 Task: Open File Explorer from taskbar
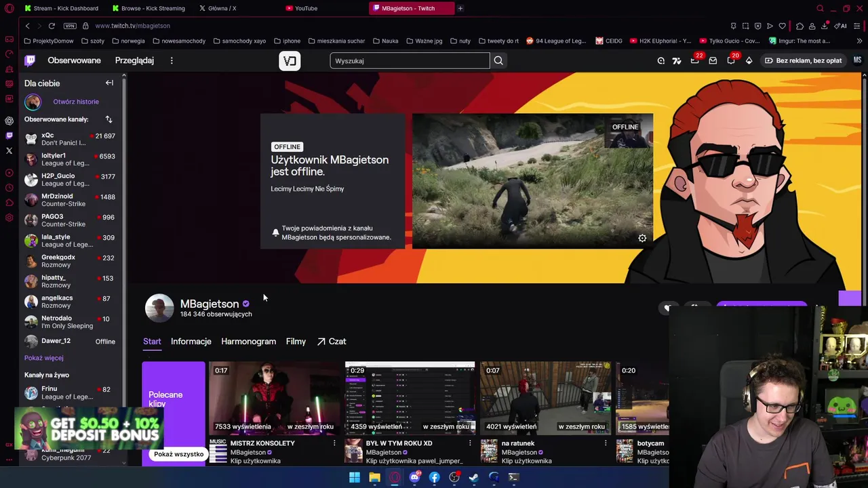(374, 477)
